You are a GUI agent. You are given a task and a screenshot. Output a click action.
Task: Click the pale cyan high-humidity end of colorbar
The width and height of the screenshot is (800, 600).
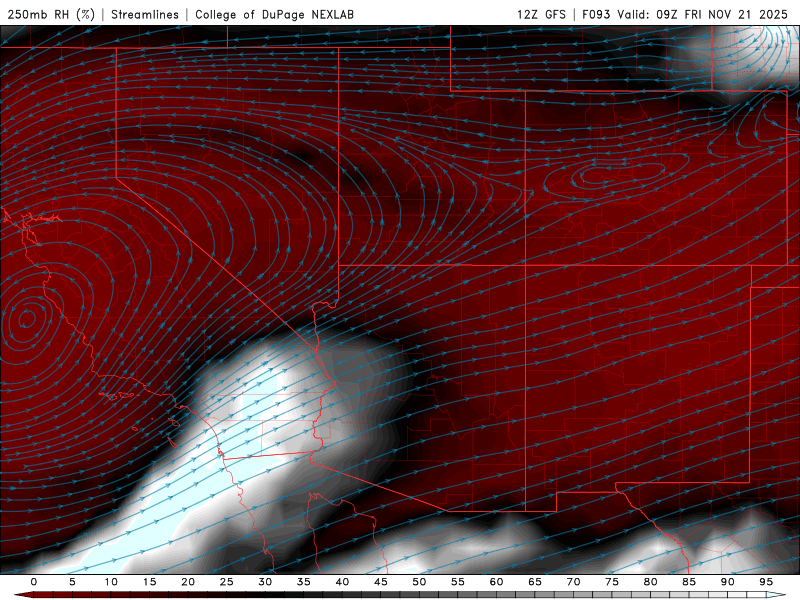[777, 595]
